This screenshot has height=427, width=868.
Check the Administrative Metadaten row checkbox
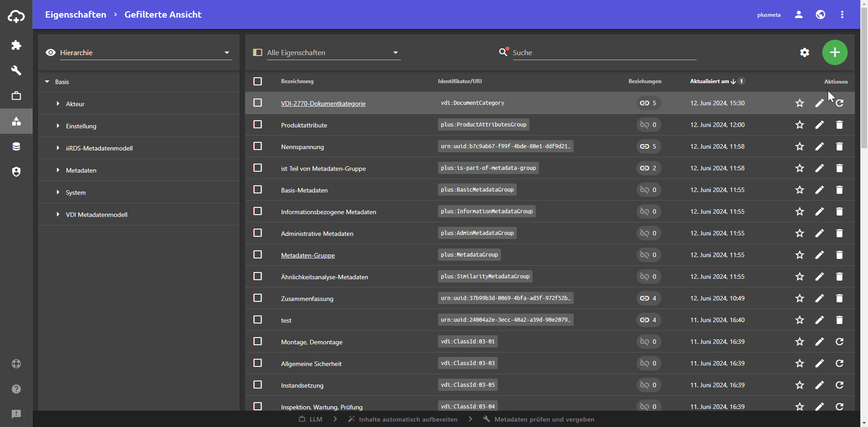[x=258, y=233]
